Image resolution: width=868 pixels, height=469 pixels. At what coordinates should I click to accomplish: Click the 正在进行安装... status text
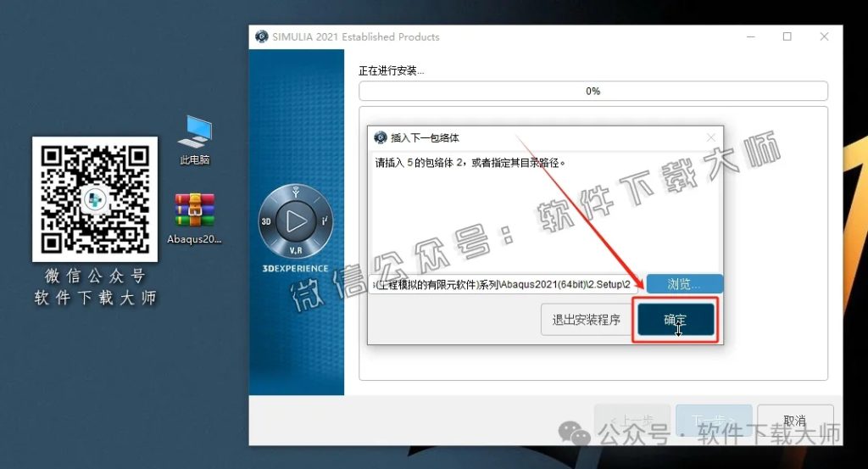tap(391, 71)
